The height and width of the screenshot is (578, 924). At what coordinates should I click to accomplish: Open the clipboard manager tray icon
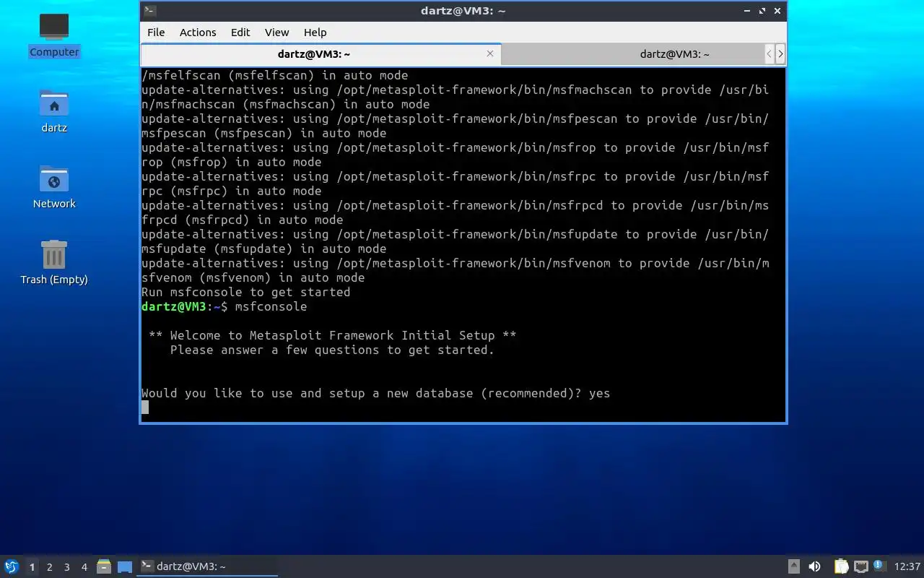841,566
